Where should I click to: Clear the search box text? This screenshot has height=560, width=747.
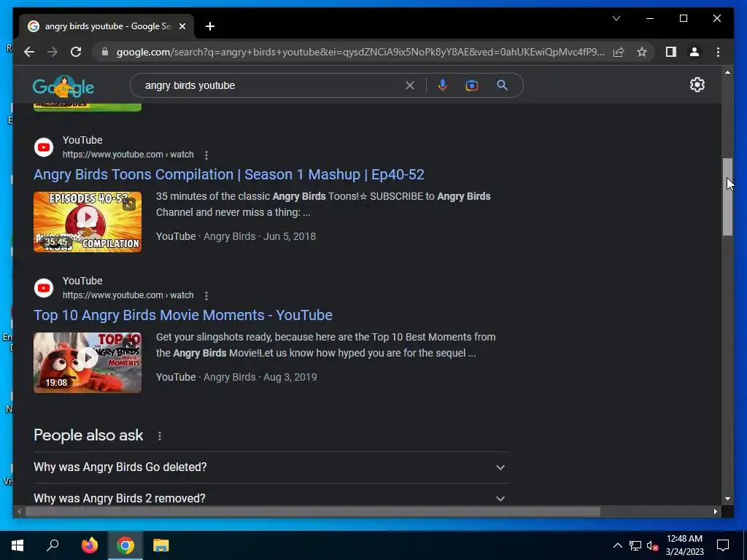pyautogui.click(x=410, y=85)
